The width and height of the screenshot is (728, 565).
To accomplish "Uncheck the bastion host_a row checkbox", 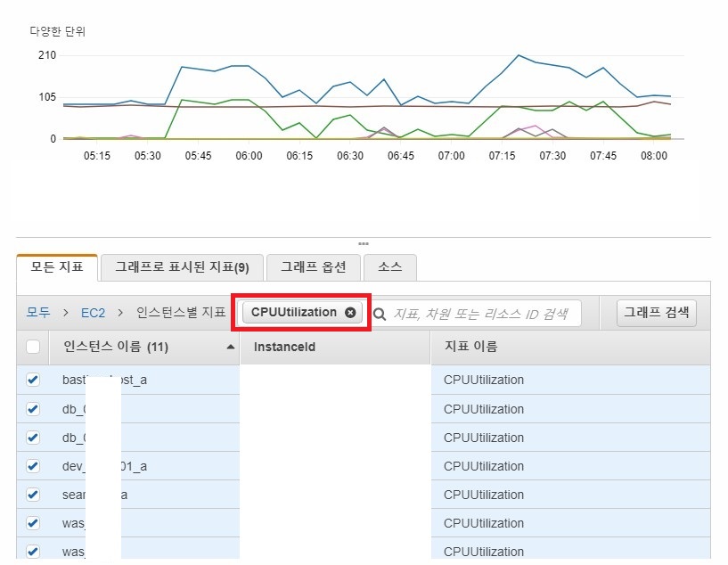I will point(33,380).
